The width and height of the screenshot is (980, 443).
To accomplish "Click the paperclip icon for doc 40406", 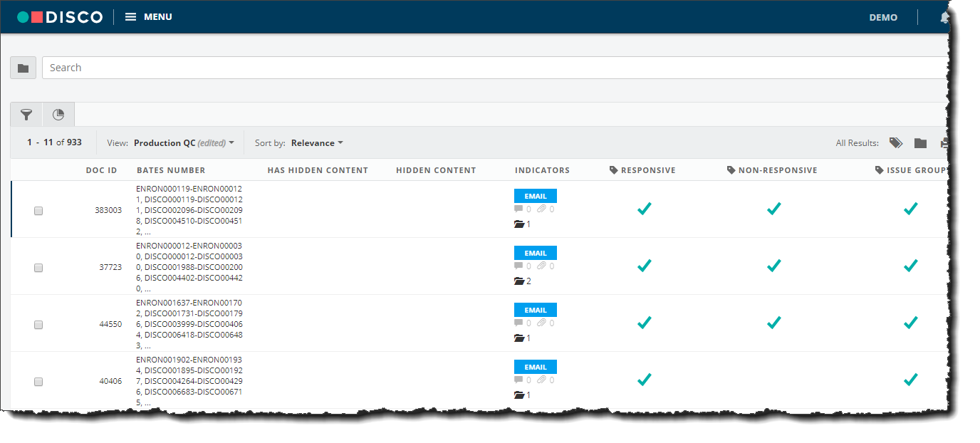I will [541, 380].
